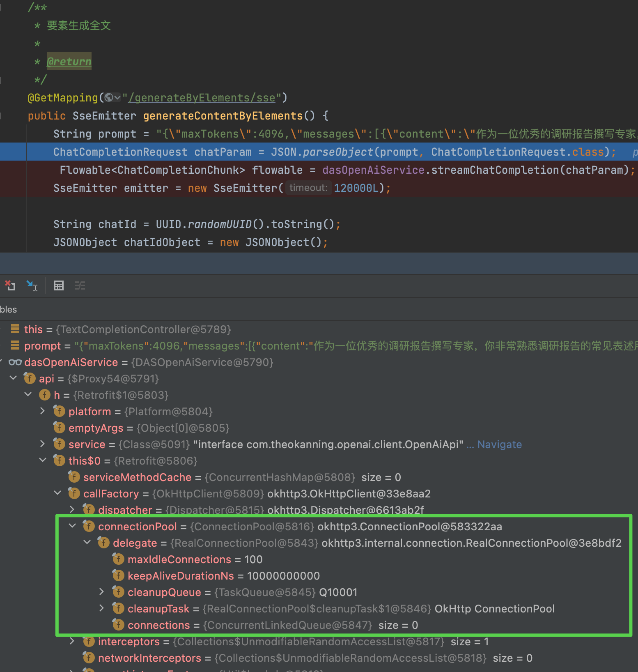Expand the platform field node
Image resolution: width=638 pixels, height=672 pixels.
pos(43,411)
